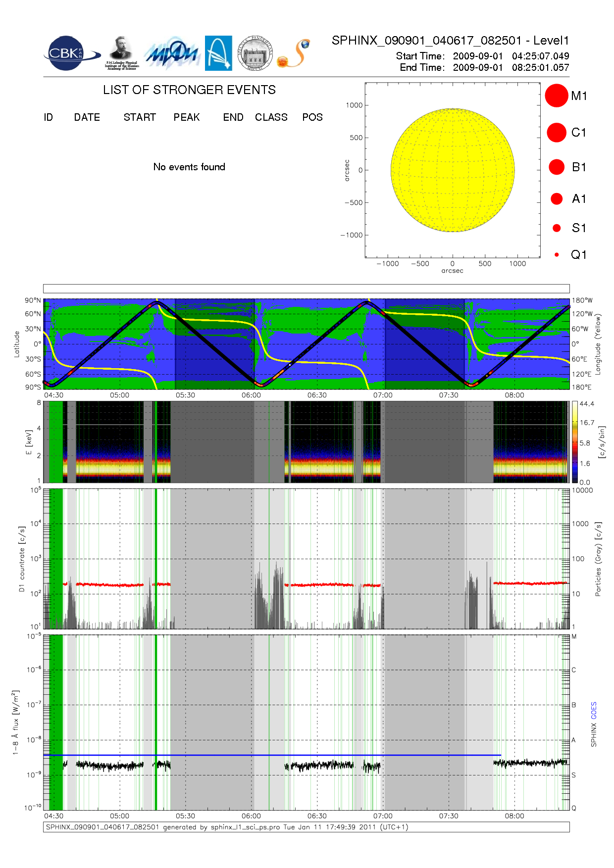Viewport: 614px width, 868px height.
Task: Click the END column header
Action: click(x=233, y=117)
